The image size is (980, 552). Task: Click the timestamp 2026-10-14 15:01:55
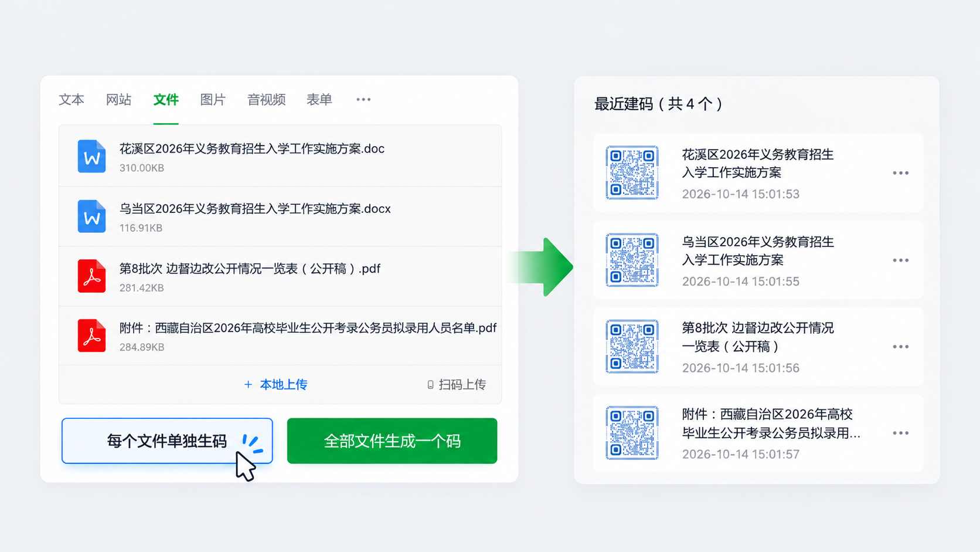coord(741,282)
